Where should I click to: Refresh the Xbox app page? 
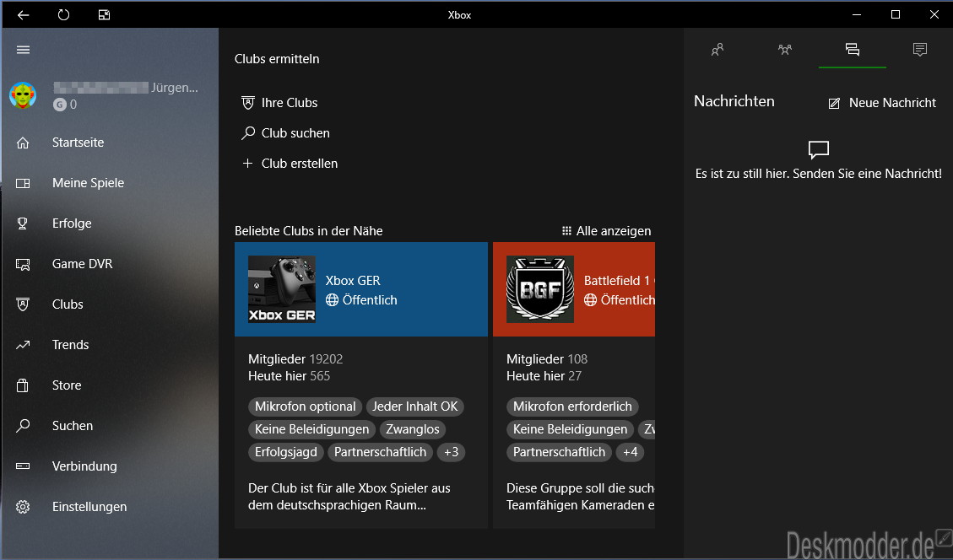(63, 14)
